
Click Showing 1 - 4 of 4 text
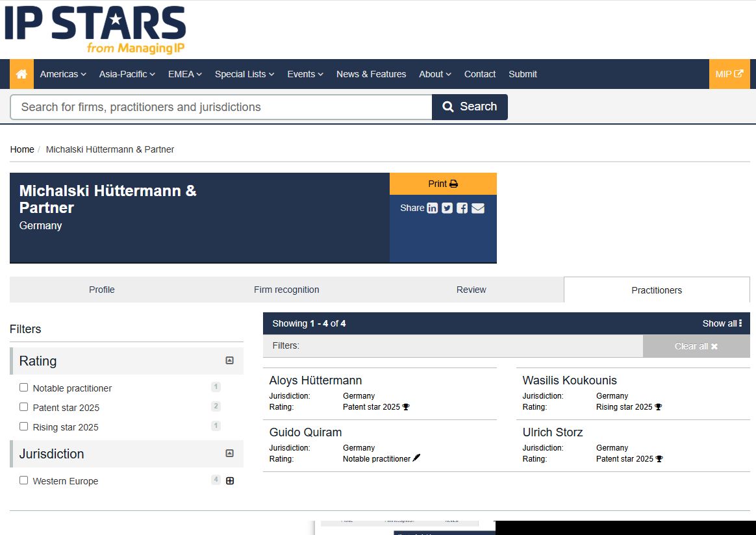pyautogui.click(x=309, y=323)
